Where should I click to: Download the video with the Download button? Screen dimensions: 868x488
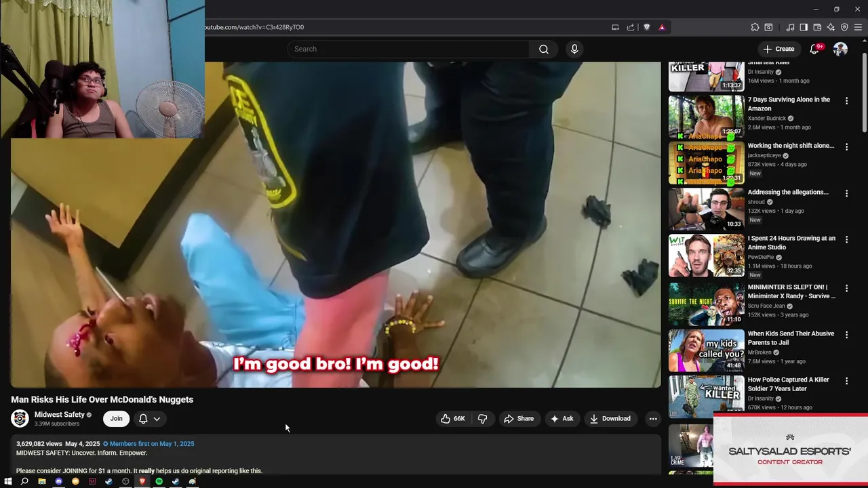pos(610,419)
